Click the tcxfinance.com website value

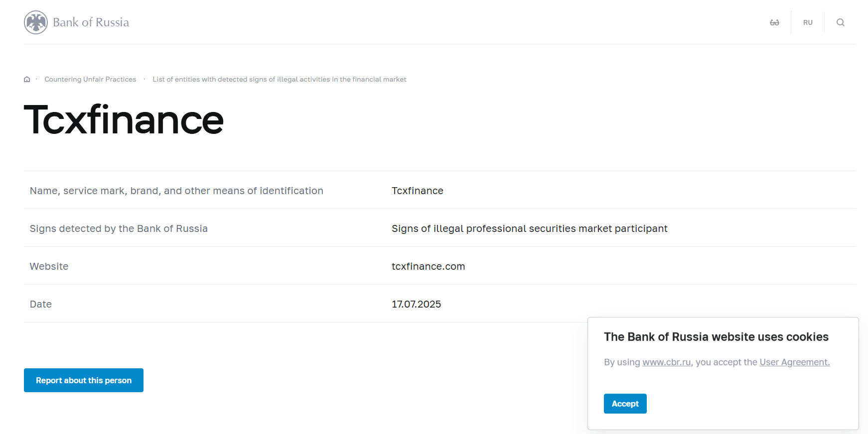pyautogui.click(x=428, y=266)
